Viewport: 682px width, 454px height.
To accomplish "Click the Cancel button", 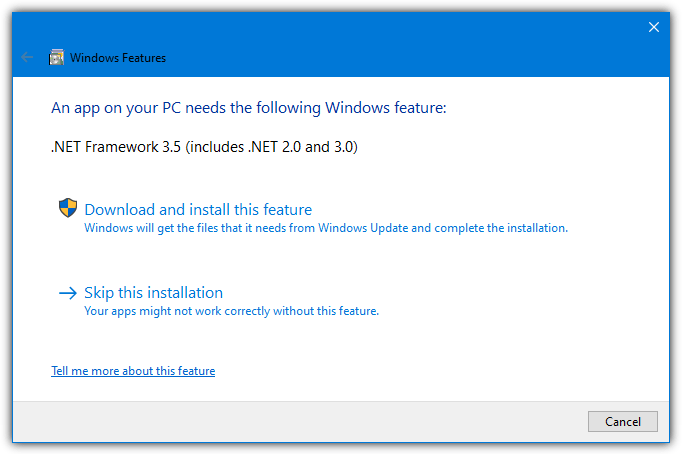I will point(622,421).
